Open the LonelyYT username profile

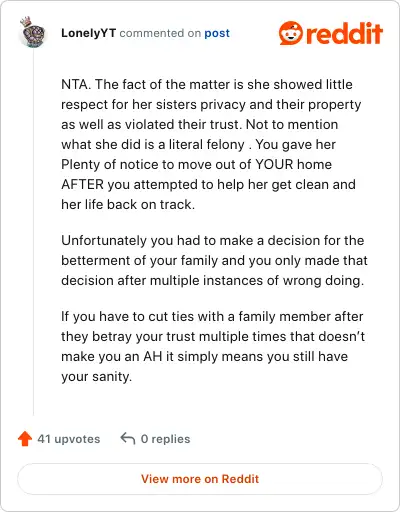[89, 33]
